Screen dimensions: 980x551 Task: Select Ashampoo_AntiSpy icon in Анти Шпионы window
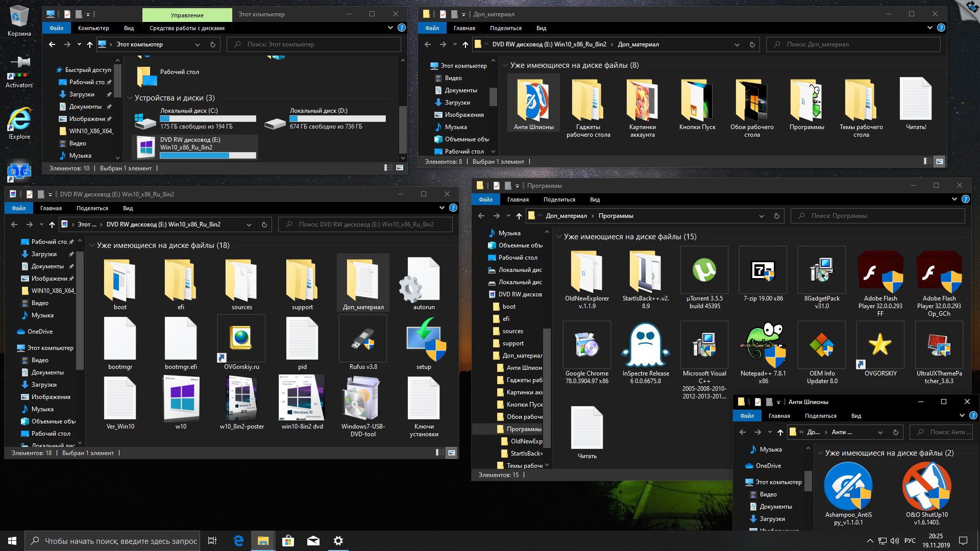click(x=848, y=486)
